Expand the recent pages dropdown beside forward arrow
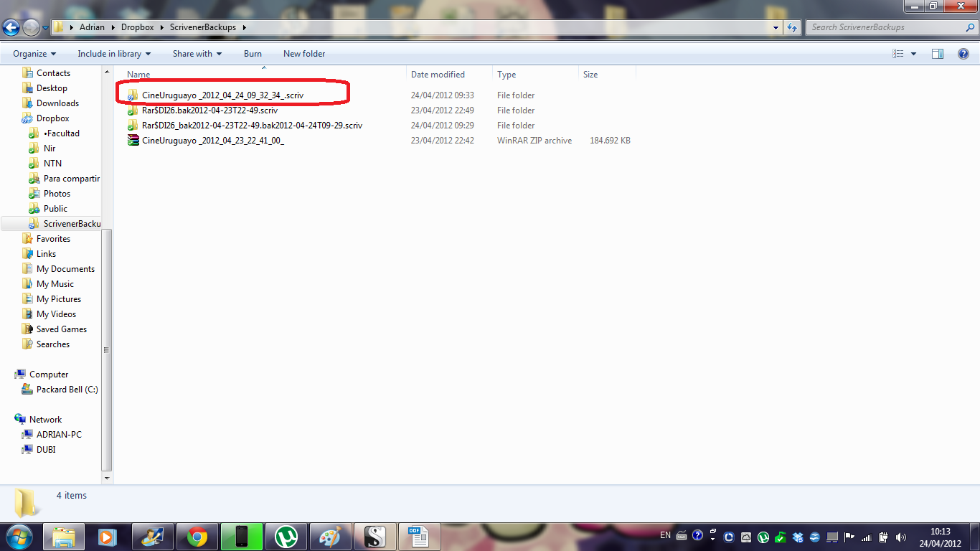This screenshot has height=551, width=980. 45,28
